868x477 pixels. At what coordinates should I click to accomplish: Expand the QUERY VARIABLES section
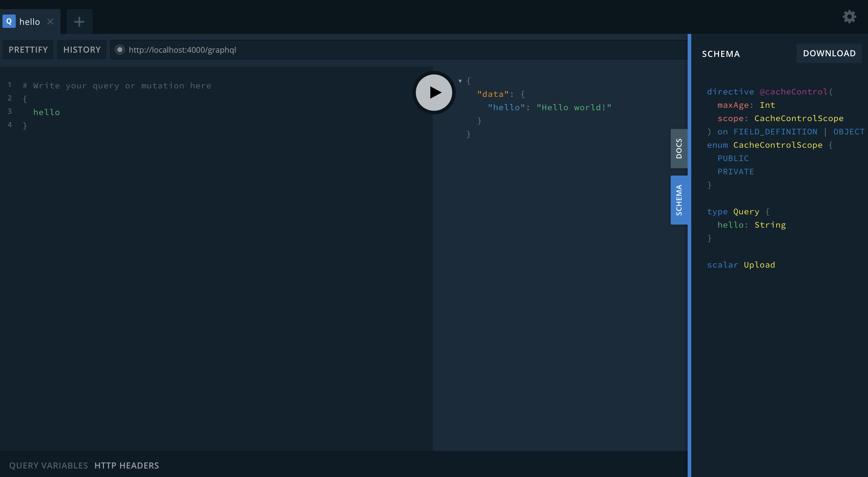point(48,465)
